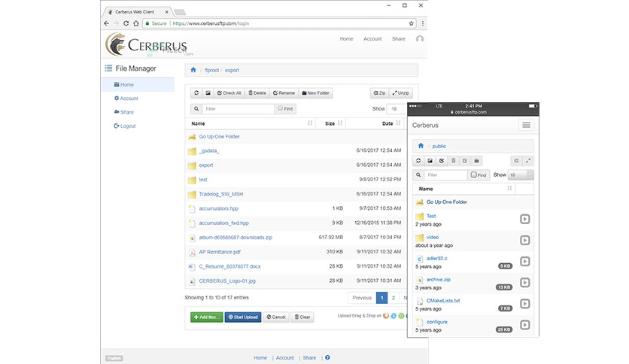Image resolution: width=629 pixels, height=364 pixels.
Task: Open the _gsdata_ folder
Action: pyautogui.click(x=209, y=150)
